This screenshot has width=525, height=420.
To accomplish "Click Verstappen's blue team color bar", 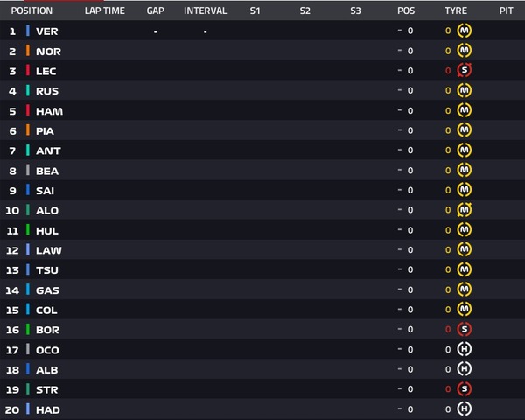I will 28,31.
